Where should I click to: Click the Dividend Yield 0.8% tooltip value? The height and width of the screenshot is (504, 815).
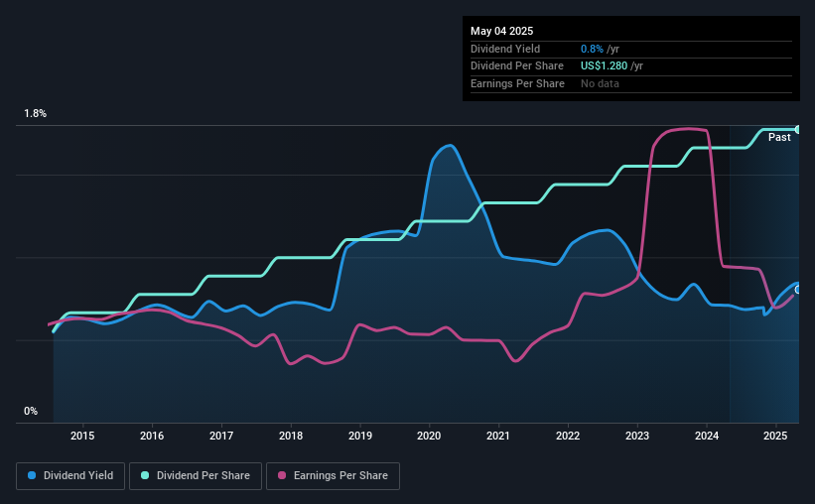[592, 49]
